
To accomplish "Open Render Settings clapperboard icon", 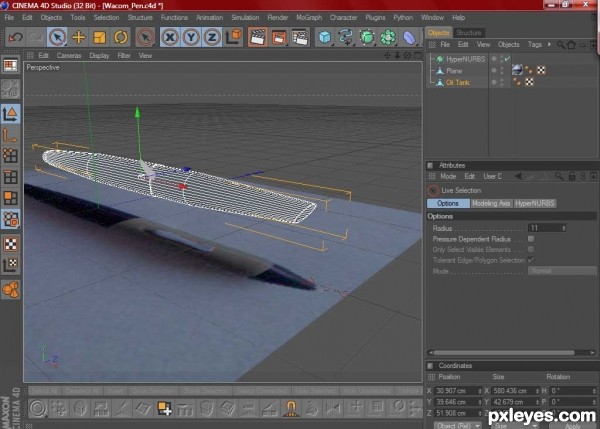I will (x=300, y=37).
